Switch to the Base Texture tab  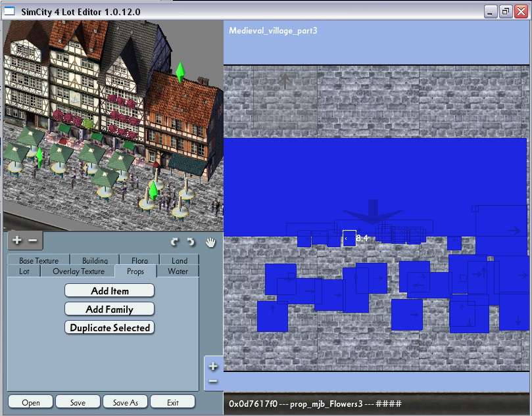point(39,260)
